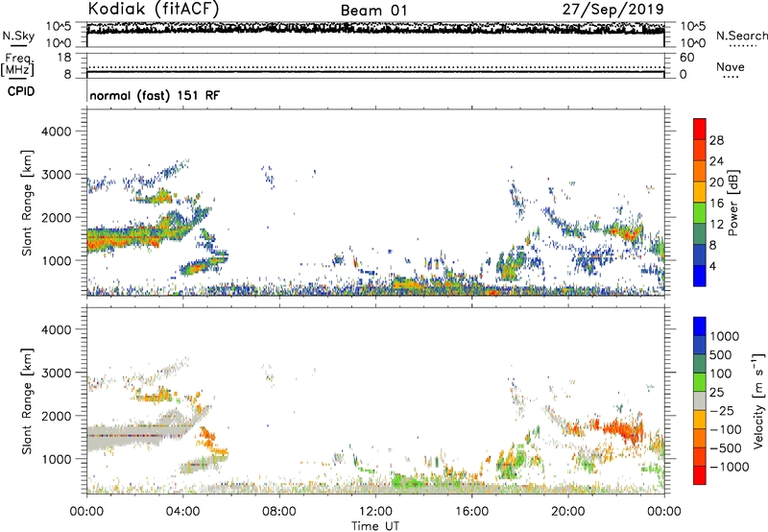The height and width of the screenshot is (532, 768).
Task: Click the '60' Nave axis tick label
Action: tap(686, 58)
